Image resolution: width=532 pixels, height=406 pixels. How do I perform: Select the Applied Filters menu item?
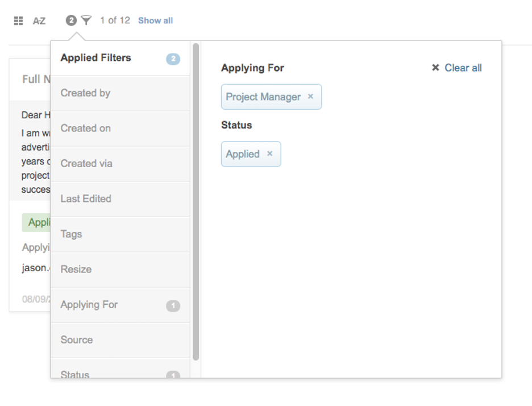95,58
